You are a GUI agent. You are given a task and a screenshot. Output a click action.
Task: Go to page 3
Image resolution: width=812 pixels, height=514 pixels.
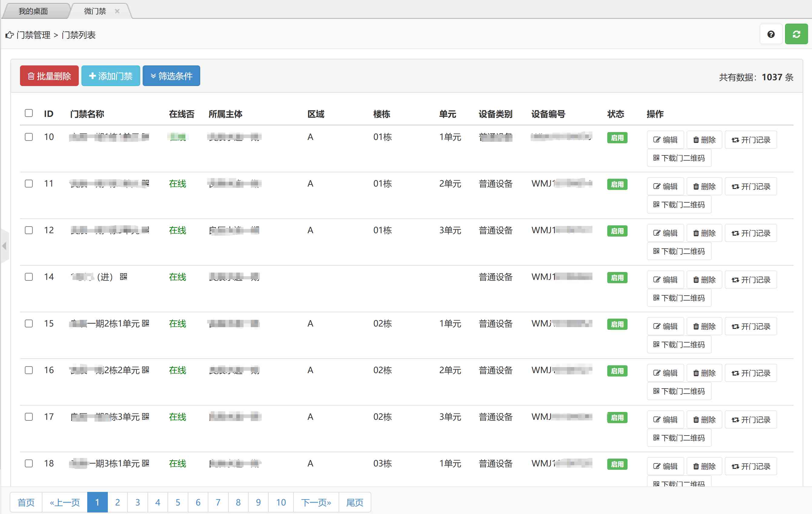tap(138, 502)
